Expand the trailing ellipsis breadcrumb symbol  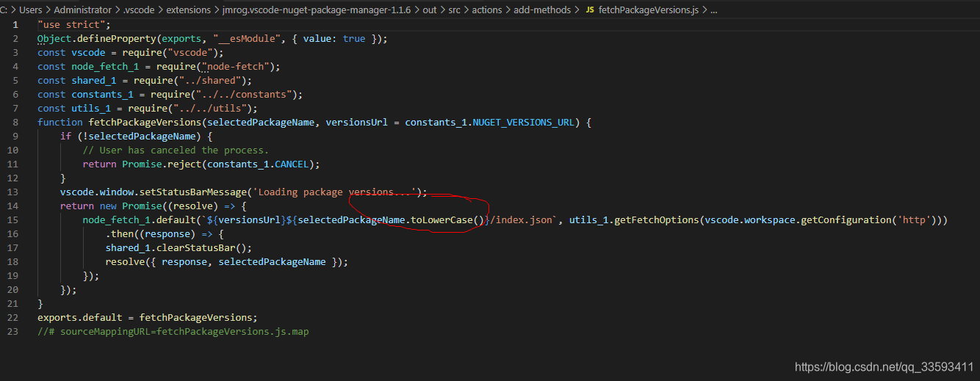click(x=714, y=10)
